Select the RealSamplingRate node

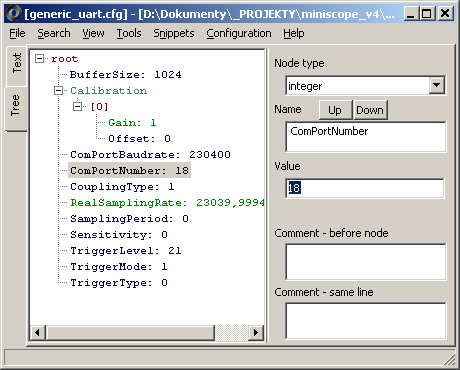click(x=167, y=203)
